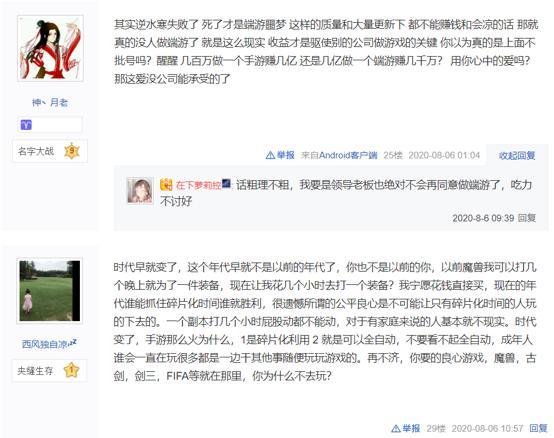This screenshot has width=554, height=438.
Task: Click level 1 star icon
Action: [x=71, y=371]
